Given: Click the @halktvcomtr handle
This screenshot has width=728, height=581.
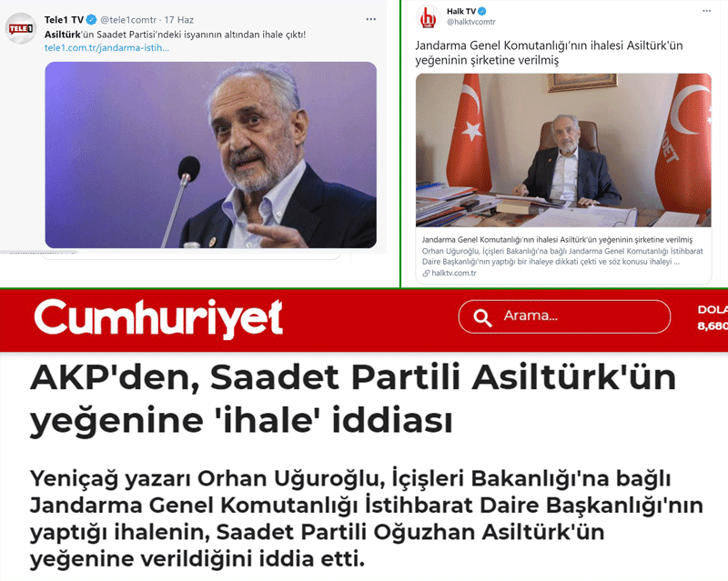Looking at the screenshot, I should click(x=471, y=21).
